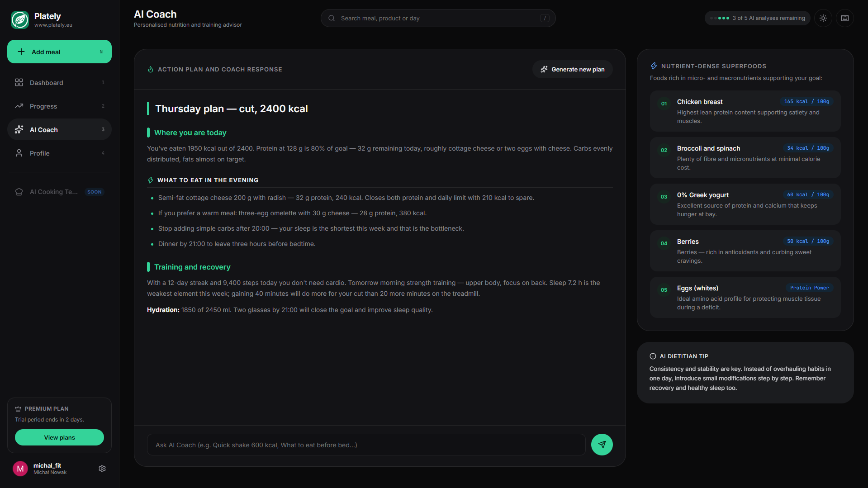Image resolution: width=868 pixels, height=488 pixels.
Task: Generate a new plan
Action: pos(573,69)
